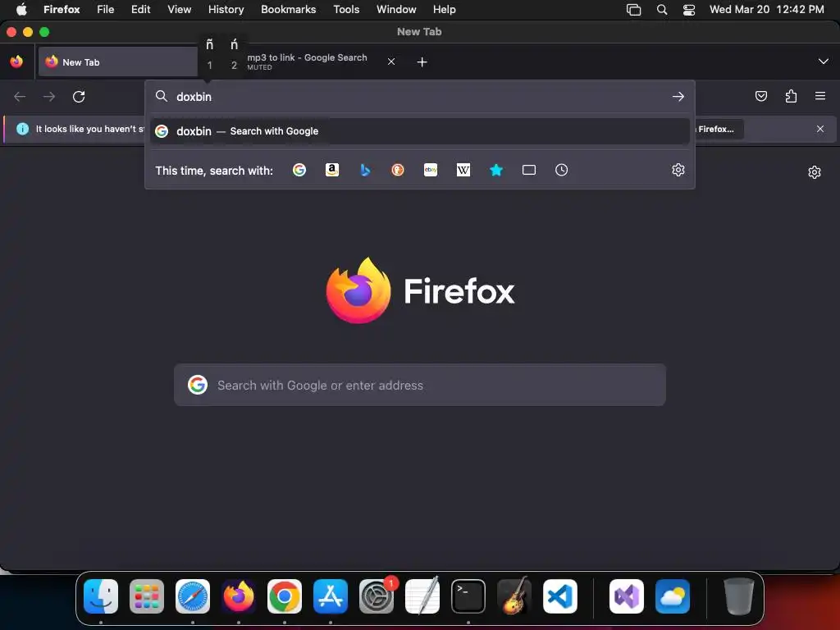This screenshot has width=840, height=630.
Task: Search history using the clock icon
Action: click(561, 170)
